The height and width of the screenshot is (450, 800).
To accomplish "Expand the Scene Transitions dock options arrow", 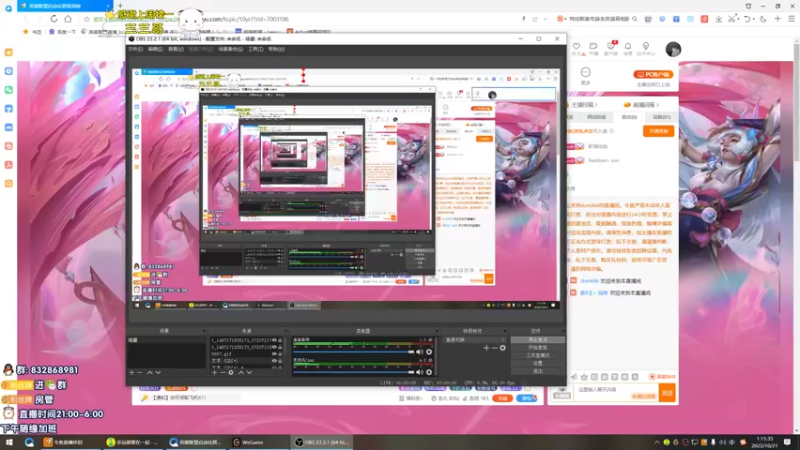I will pos(505,331).
